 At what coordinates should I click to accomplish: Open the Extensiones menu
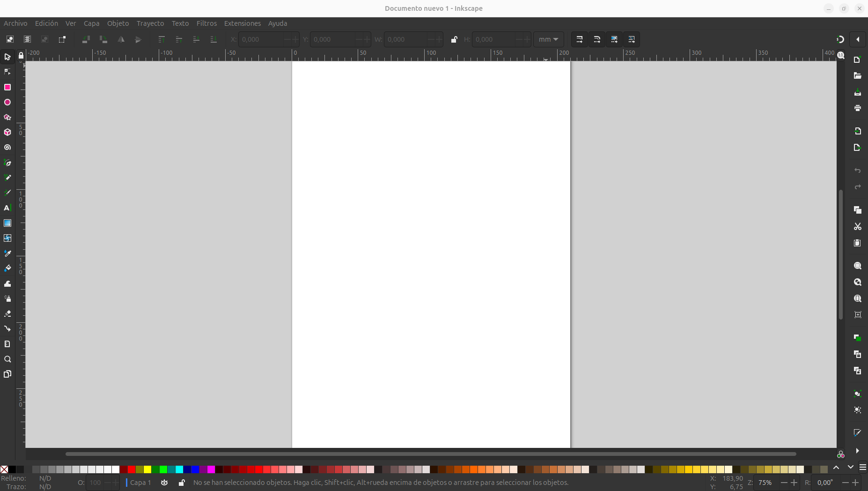[x=243, y=23]
